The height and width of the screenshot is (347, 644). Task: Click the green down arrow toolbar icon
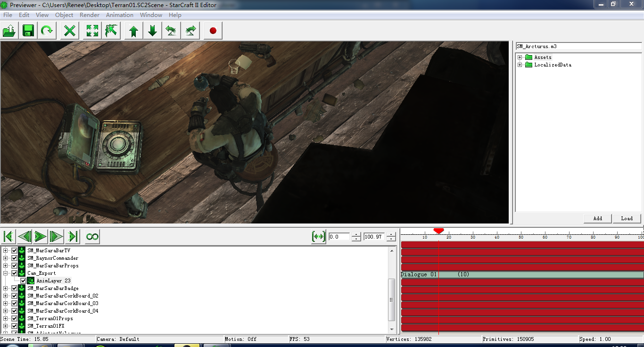click(153, 31)
